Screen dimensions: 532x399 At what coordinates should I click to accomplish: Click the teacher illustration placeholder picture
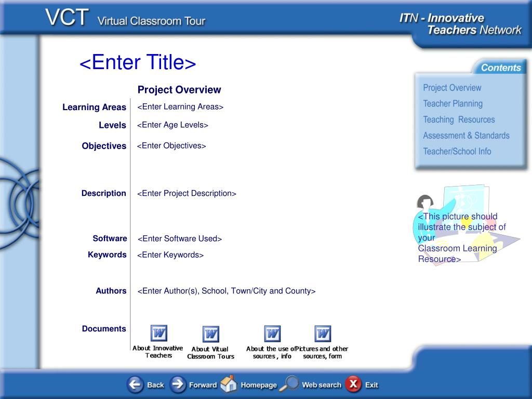467,225
